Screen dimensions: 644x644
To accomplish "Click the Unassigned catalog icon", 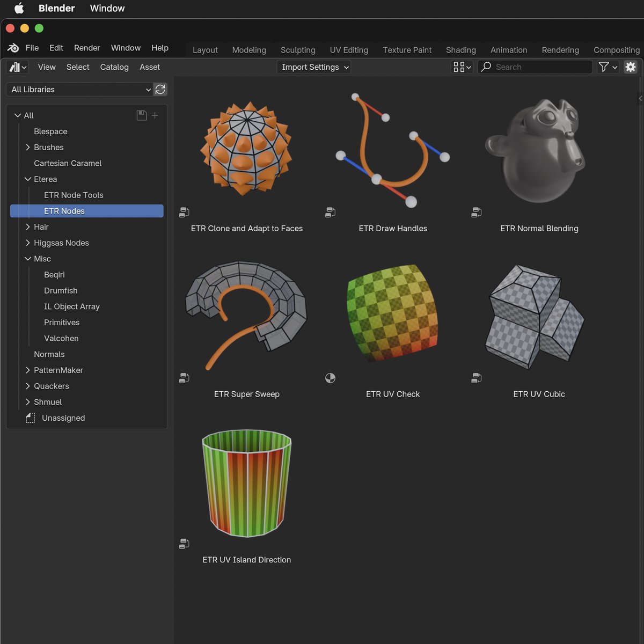I will click(31, 418).
